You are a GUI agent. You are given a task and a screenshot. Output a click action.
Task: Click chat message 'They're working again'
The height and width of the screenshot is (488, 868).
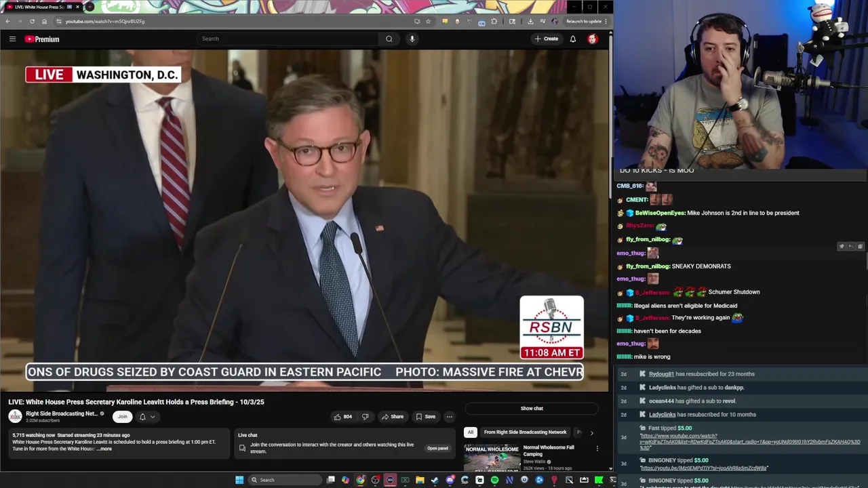pyautogui.click(x=701, y=318)
